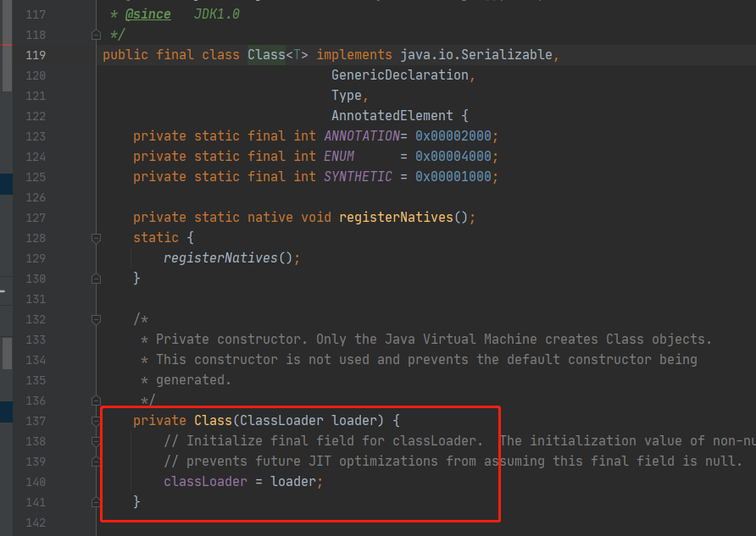The image size is (756, 536).
Task: Click the 'Private constructor.' comment text on line 133
Action: pos(231,340)
